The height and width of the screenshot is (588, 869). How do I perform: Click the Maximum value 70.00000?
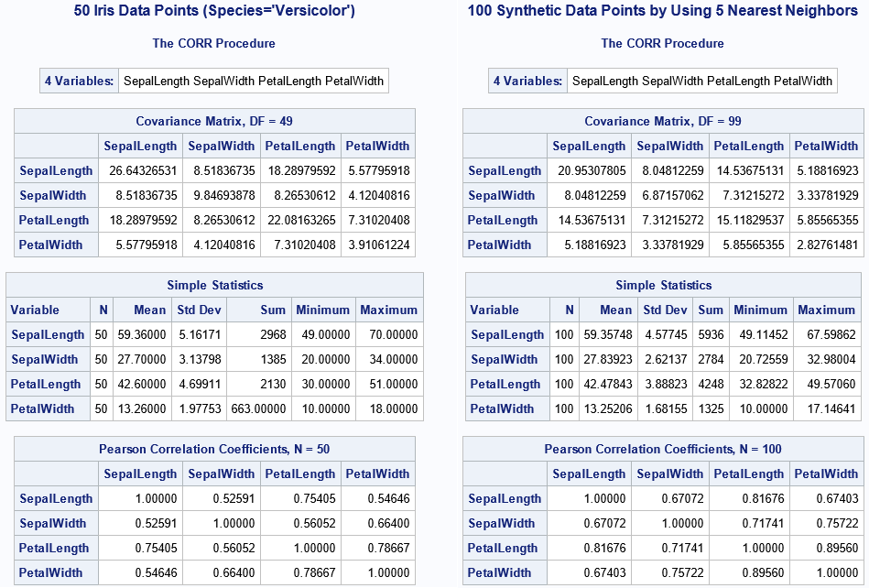click(388, 334)
